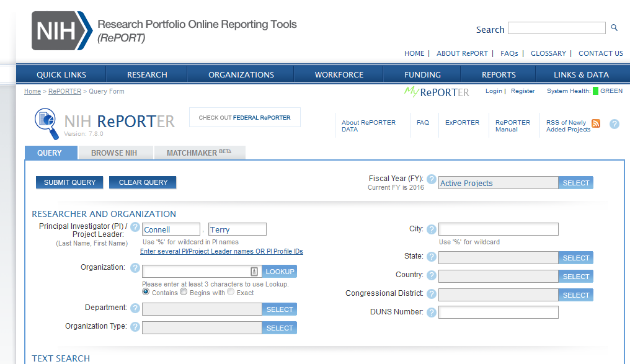Click the search magnifier icon
Viewport: 630px width, 364px height.
pos(614,28)
